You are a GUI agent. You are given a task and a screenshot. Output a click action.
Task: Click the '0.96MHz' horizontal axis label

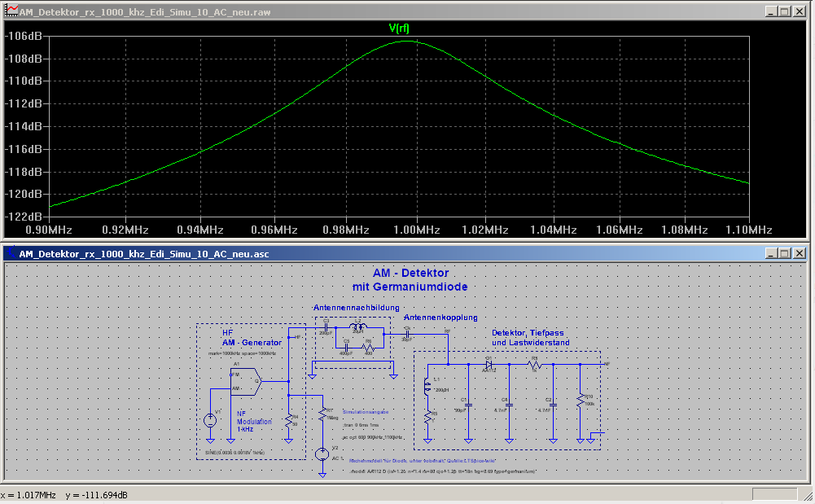(274, 230)
